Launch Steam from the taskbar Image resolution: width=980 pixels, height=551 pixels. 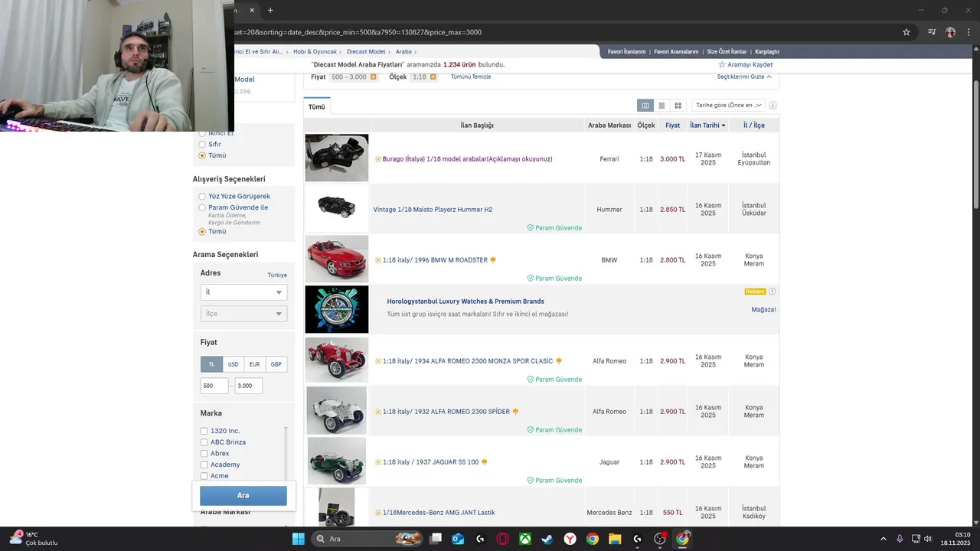pos(547,539)
